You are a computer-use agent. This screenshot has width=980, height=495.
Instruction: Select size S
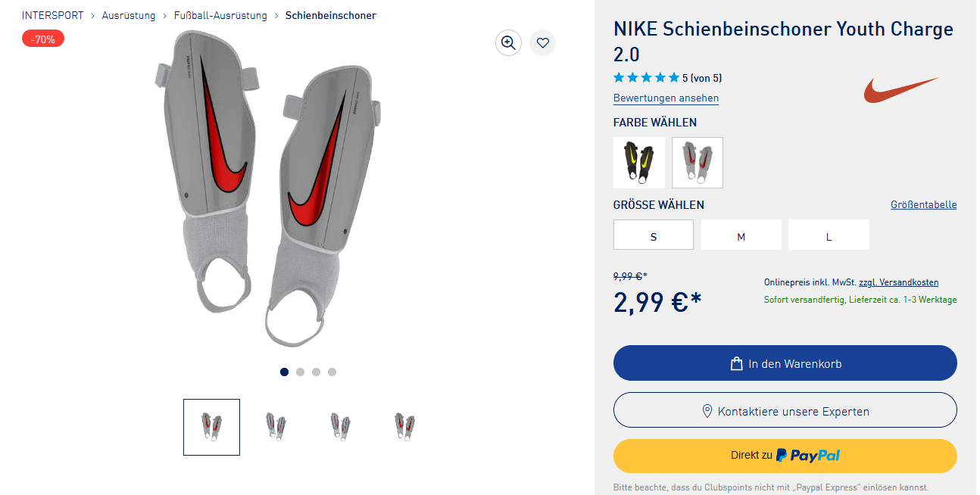[x=653, y=235]
